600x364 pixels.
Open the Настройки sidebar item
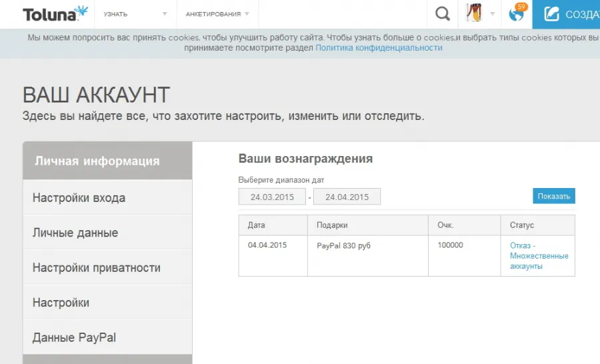(107, 302)
